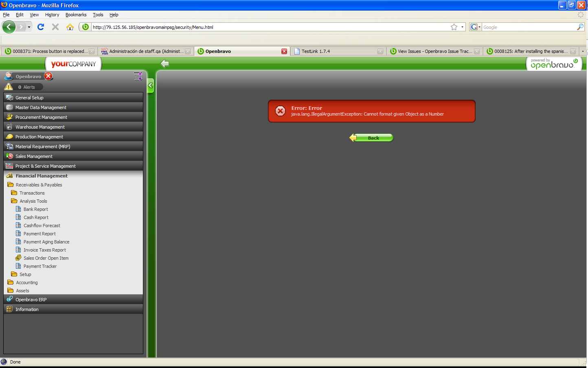
Task: Open the address bar URL dropdown
Action: point(462,27)
